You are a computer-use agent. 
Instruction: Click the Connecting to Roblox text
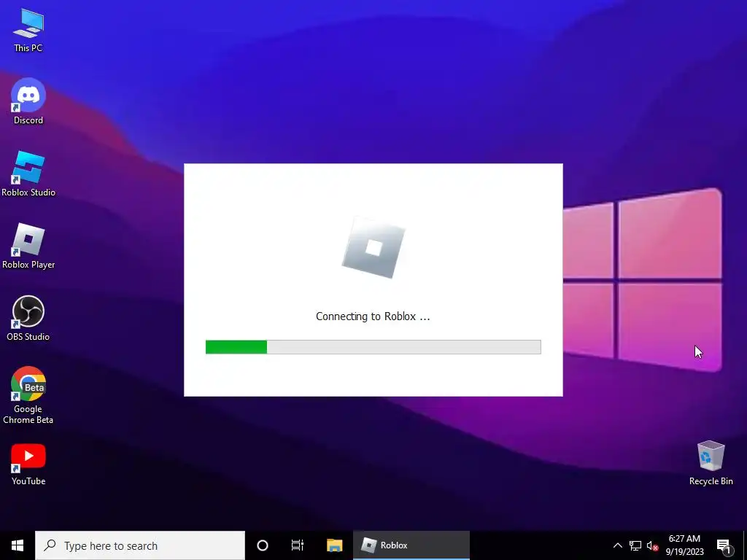click(373, 316)
